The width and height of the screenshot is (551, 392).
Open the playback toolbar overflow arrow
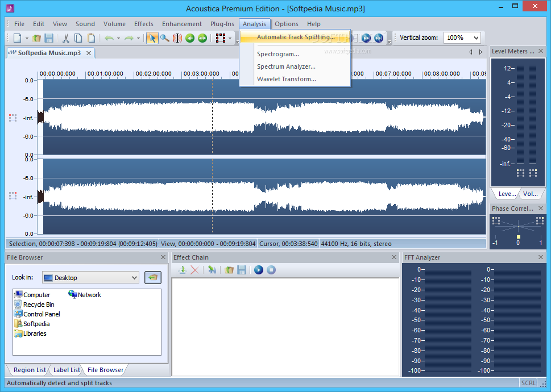390,41
